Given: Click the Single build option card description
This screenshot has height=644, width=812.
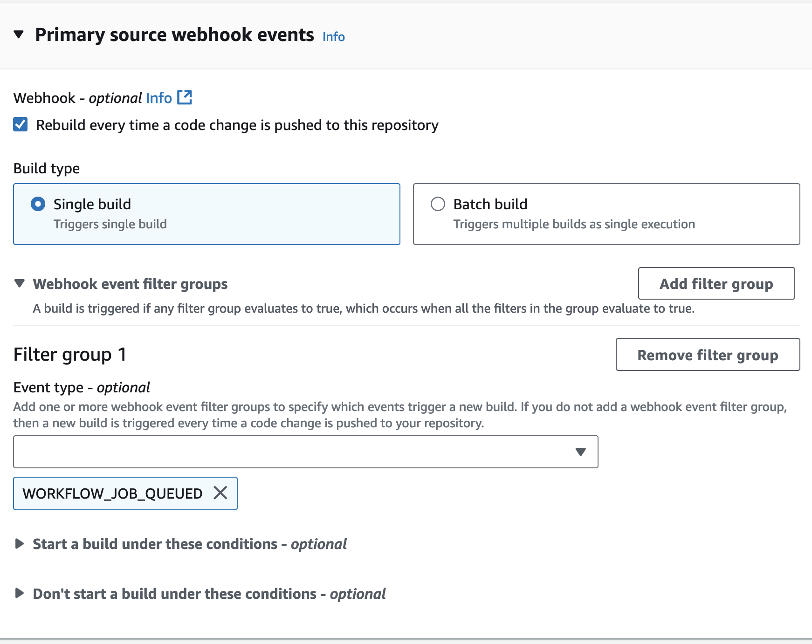Looking at the screenshot, I should pos(110,224).
